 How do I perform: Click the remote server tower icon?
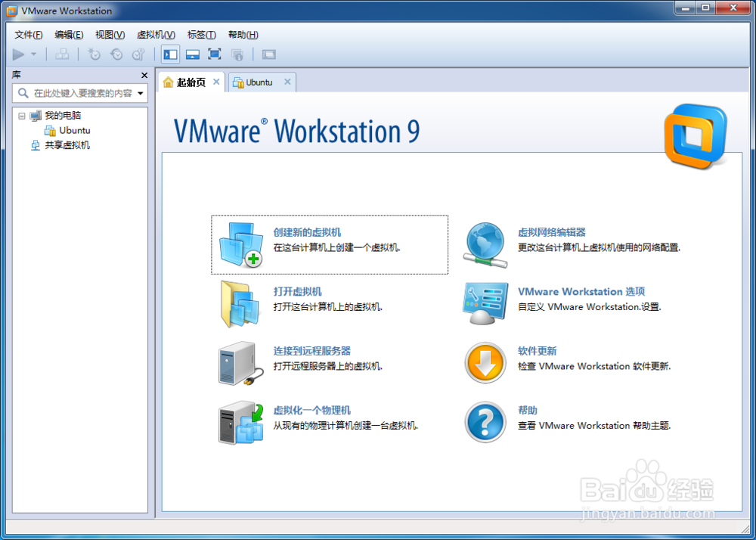pos(241,364)
